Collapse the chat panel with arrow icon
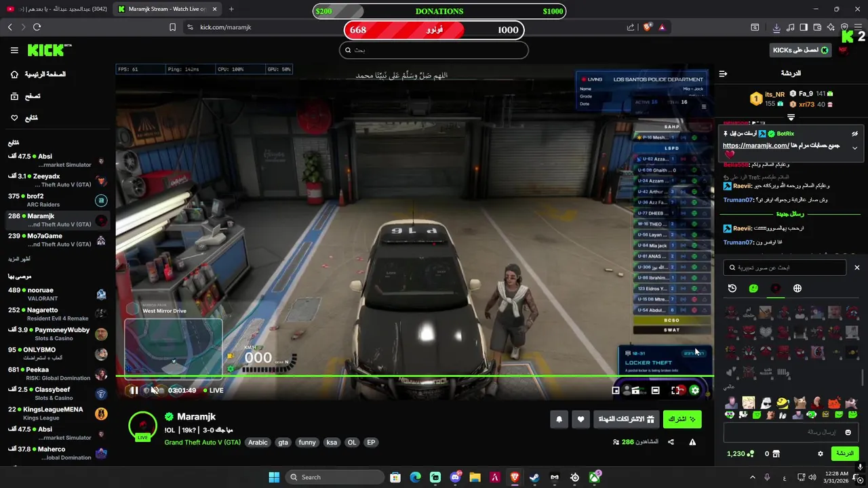 pos(723,73)
